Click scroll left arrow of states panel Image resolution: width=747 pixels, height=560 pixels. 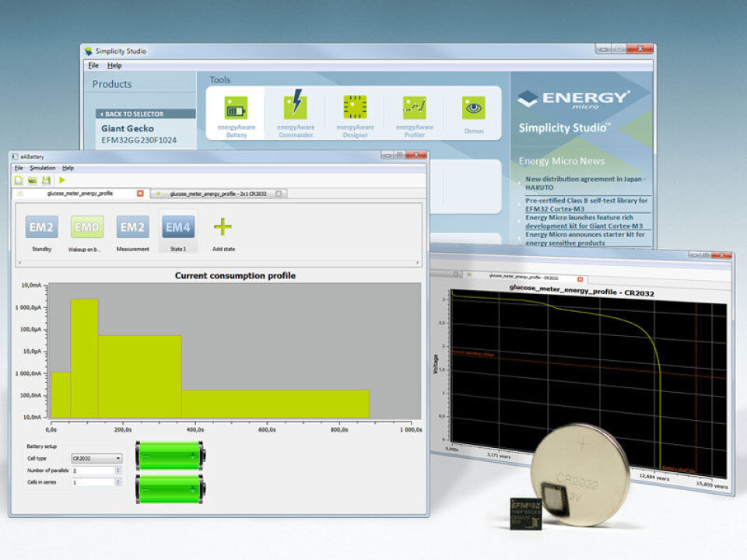tap(20, 262)
